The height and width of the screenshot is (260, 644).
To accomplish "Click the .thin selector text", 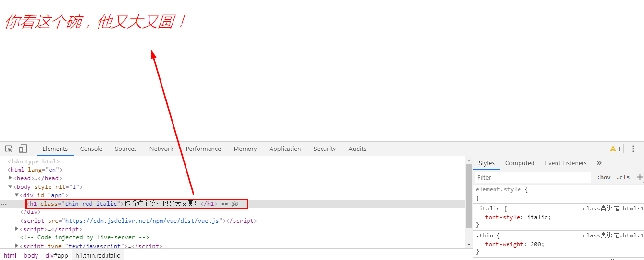I will tap(484, 235).
